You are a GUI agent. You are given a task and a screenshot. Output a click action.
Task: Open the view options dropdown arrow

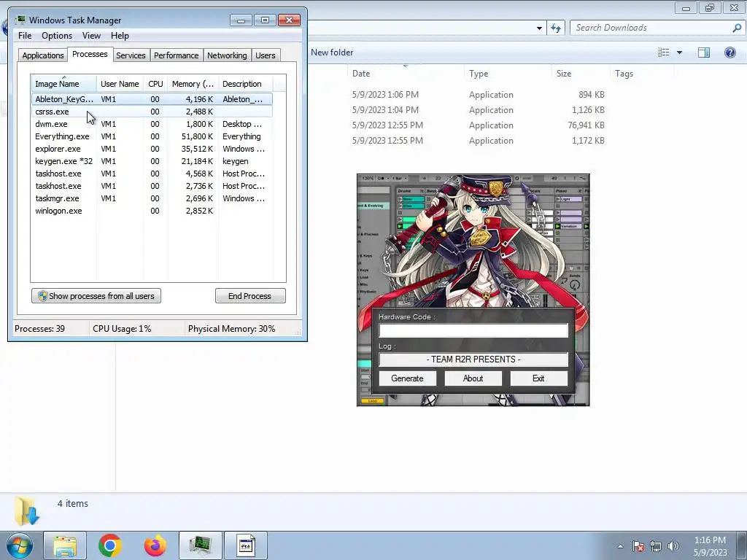(x=679, y=52)
